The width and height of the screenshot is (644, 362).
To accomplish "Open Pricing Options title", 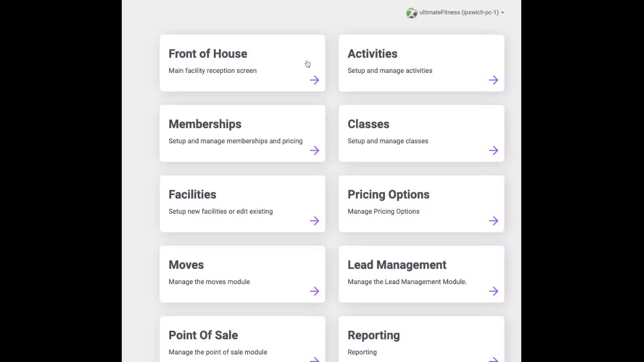I will click(x=388, y=195).
